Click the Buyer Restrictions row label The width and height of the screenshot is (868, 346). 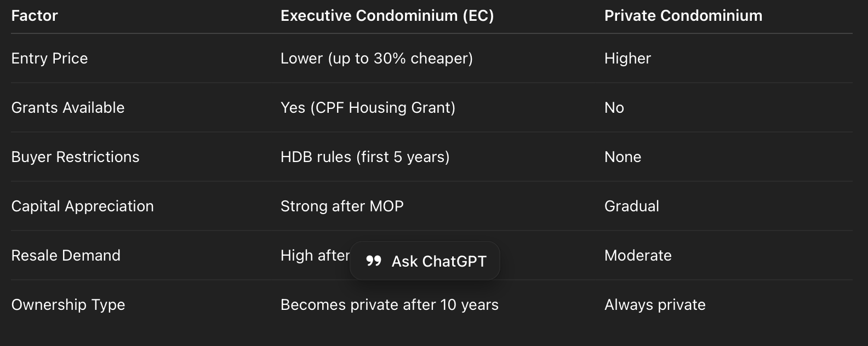[x=75, y=157]
